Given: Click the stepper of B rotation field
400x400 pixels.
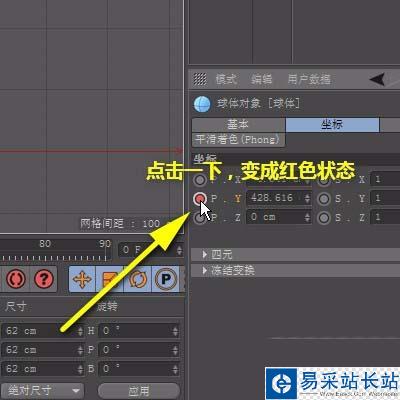Looking at the screenshot, I should click(175, 369).
